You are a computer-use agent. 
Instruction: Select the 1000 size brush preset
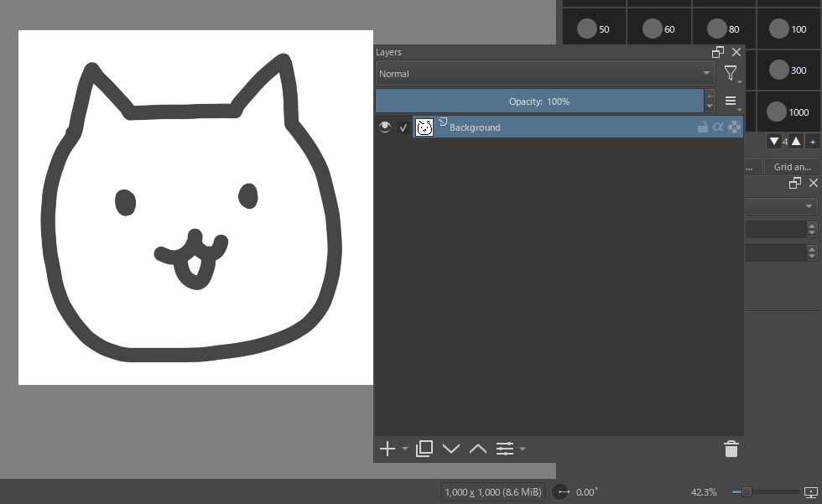pyautogui.click(x=777, y=112)
